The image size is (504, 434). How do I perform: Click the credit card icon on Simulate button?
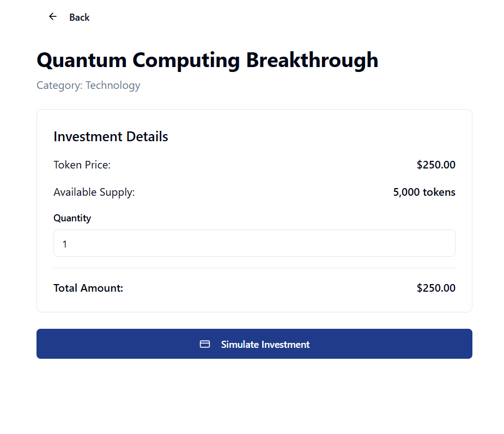tap(205, 344)
